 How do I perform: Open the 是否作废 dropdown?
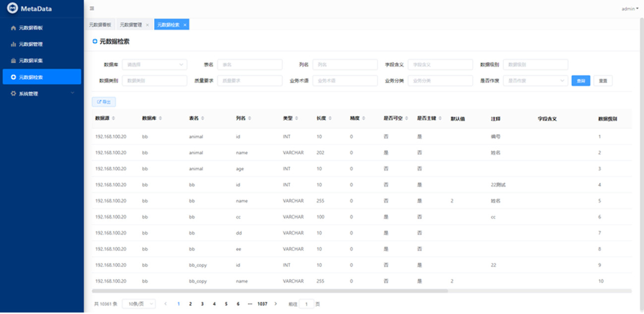pos(535,81)
